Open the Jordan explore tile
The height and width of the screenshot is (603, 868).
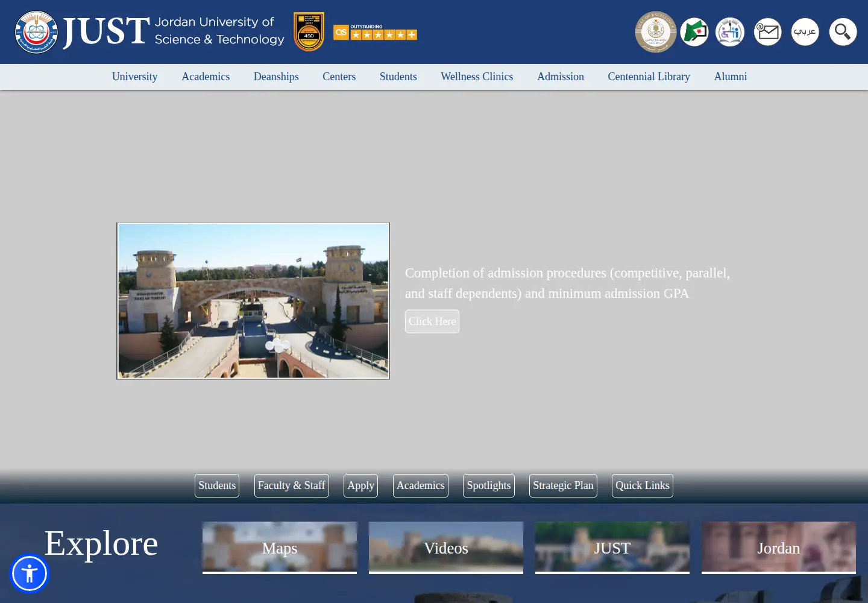coord(779,548)
